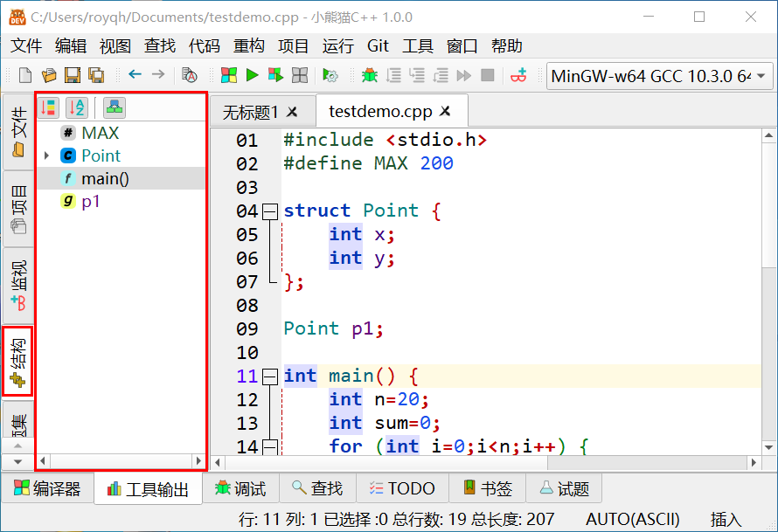The height and width of the screenshot is (532, 778).
Task: Open the TODO bottom panel tab
Action: pos(402,489)
